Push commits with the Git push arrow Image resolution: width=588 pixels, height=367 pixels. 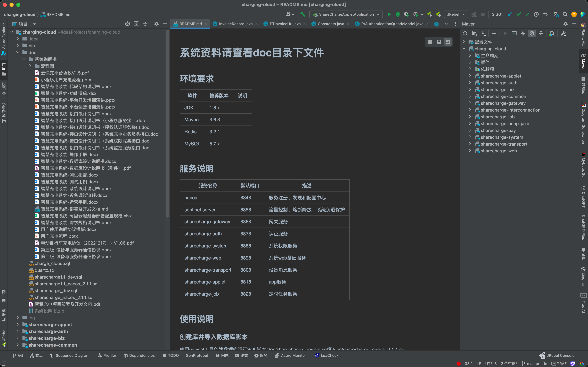coord(527,14)
